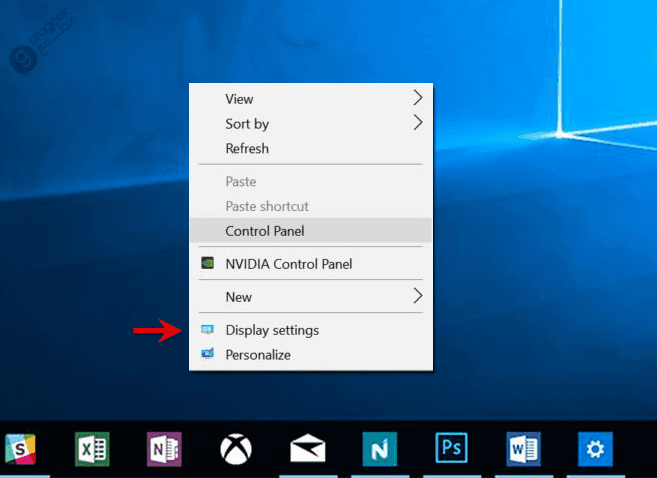
Task: Open Display settings from context menu
Action: tap(272, 330)
